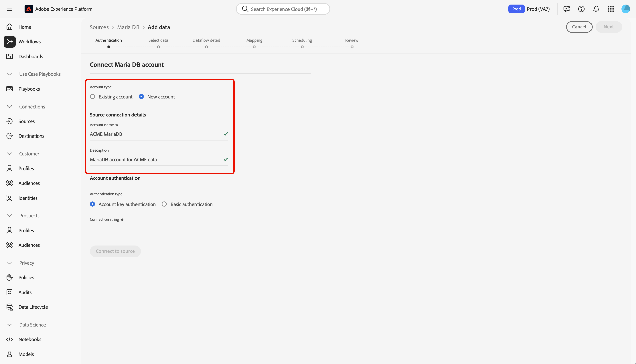Click the Data Lifecycle icon

[x=10, y=307]
